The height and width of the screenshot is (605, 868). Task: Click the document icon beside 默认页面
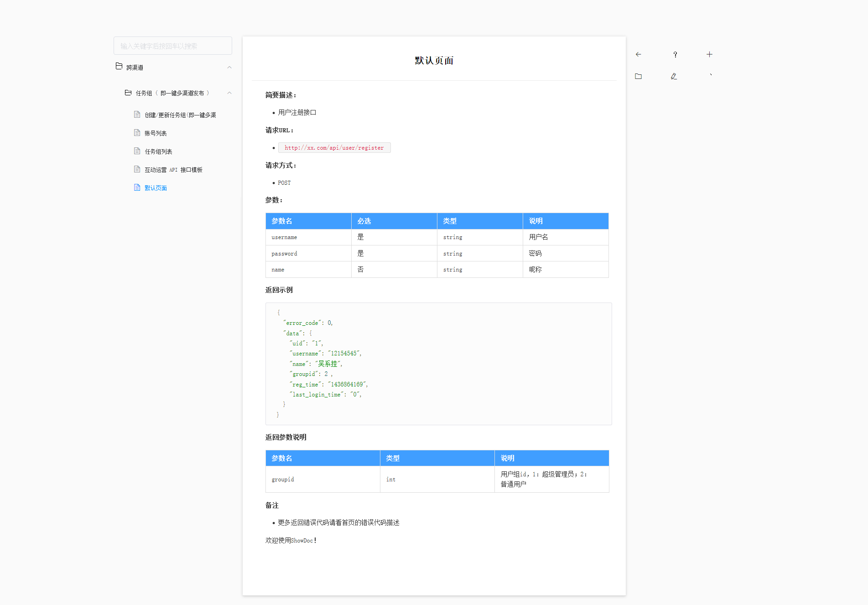point(137,188)
